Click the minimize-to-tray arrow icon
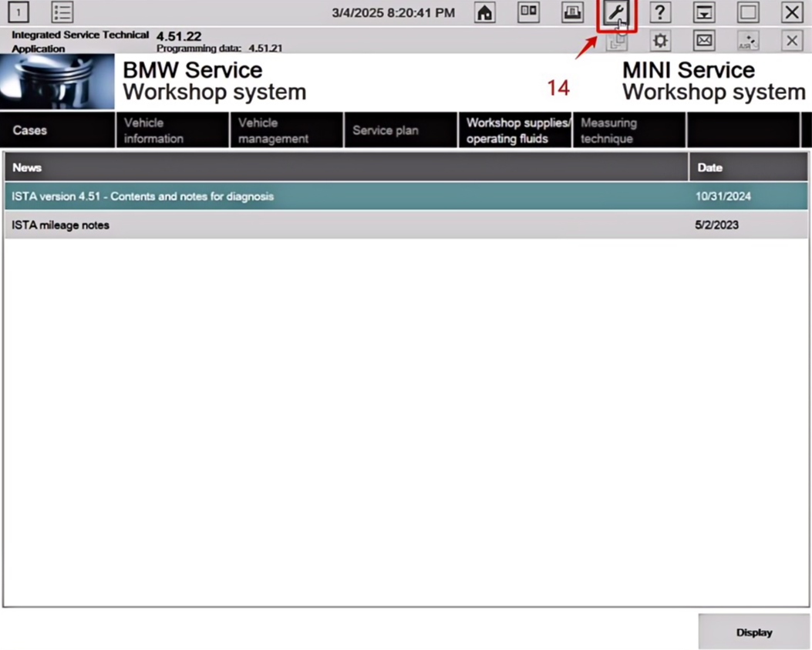Screen dimensions: 812x650 [x=704, y=13]
